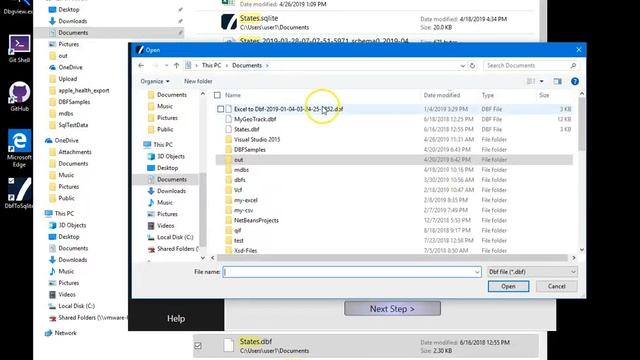
Task: Sort files by Size column
Action: click(544, 95)
